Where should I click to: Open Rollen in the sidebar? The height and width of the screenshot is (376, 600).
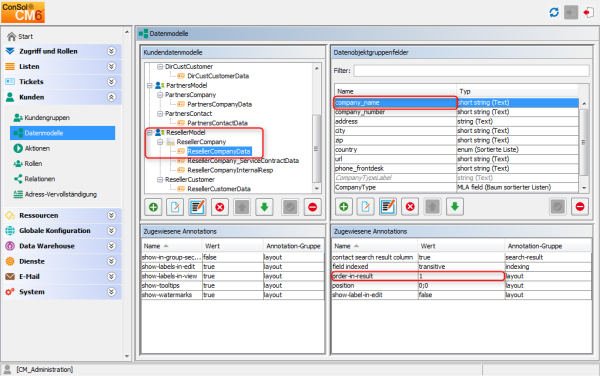click(28, 163)
